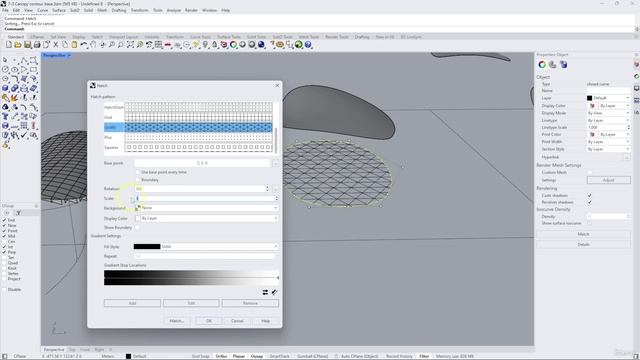
Task: Open the Background dropdown set to None
Action: (x=207, y=208)
